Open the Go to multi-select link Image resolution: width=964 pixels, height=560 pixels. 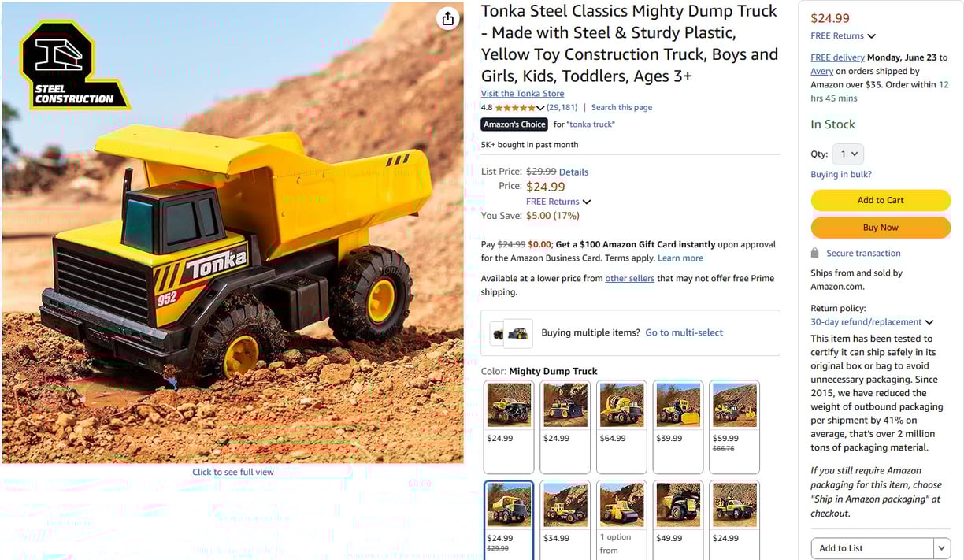pyautogui.click(x=684, y=332)
